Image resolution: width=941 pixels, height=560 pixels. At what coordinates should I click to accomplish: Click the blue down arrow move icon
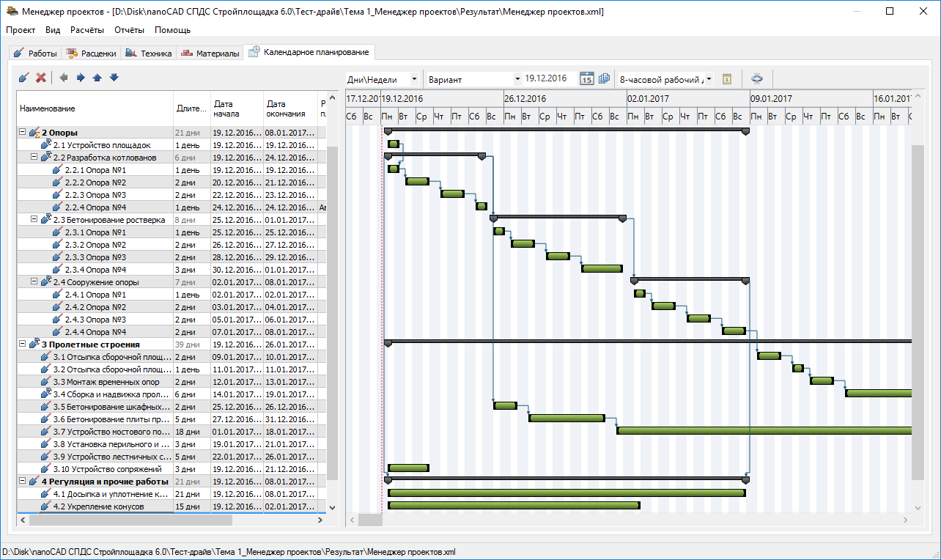[x=114, y=77]
